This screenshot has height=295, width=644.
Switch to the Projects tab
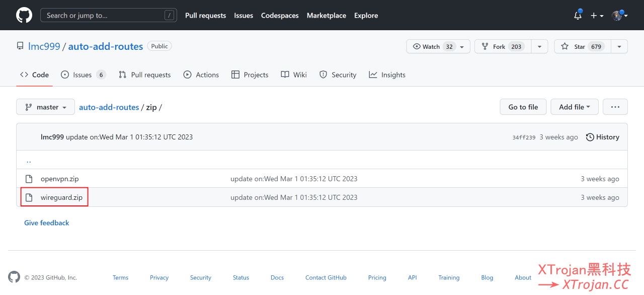pyautogui.click(x=250, y=75)
